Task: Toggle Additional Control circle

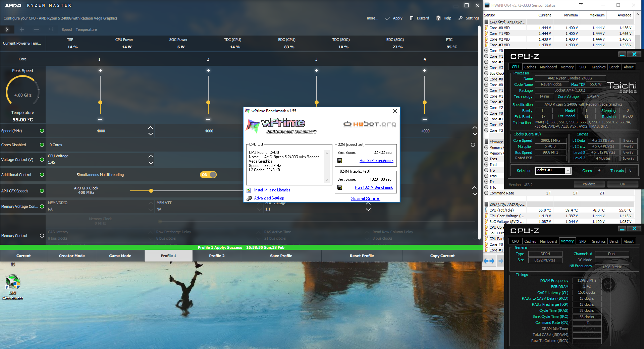Action: (x=42, y=175)
